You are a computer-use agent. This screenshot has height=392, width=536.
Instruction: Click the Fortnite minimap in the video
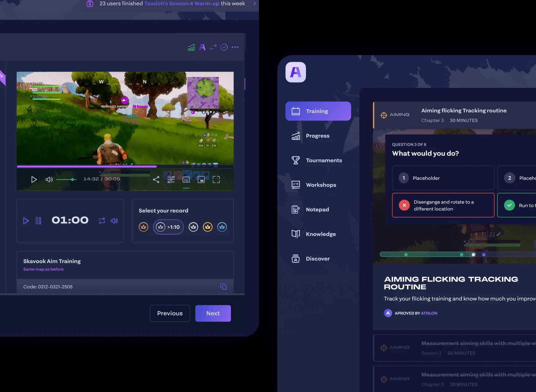pyautogui.click(x=203, y=93)
